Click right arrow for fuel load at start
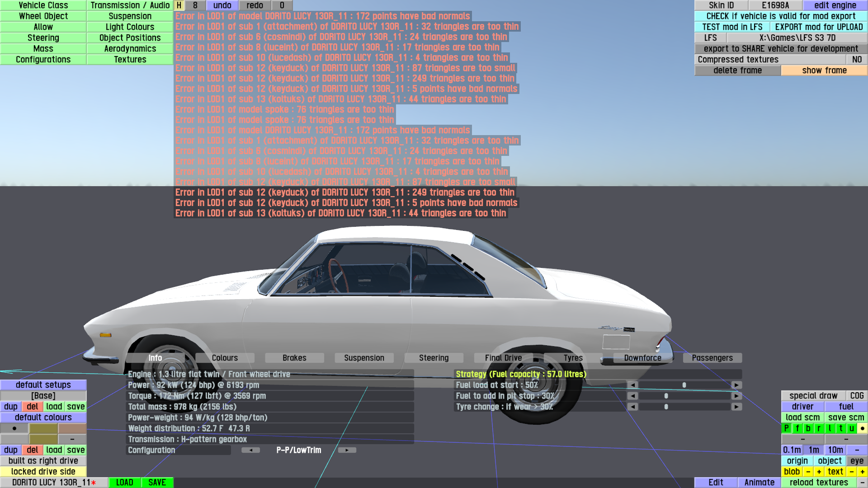This screenshot has width=868, height=488. [x=736, y=385]
